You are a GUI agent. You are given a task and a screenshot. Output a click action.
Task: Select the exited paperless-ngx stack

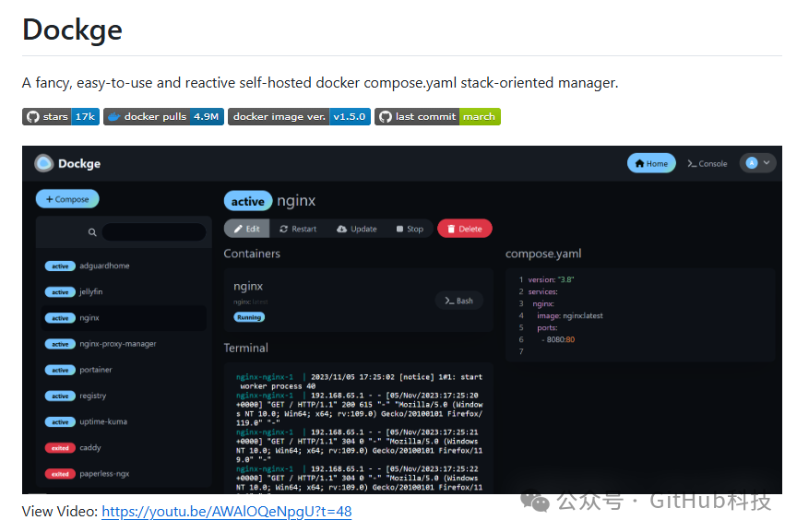click(x=124, y=474)
